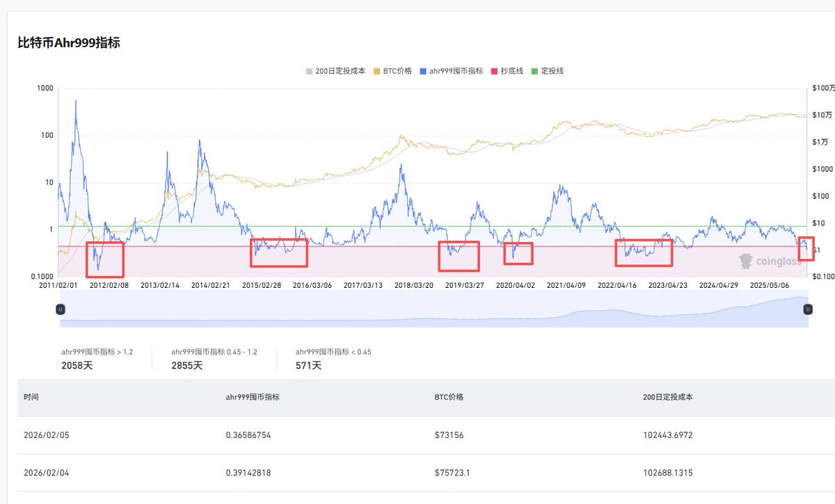Click the 0.36586754 indicator value
Image resolution: width=835 pixels, height=504 pixels.
tap(255, 435)
